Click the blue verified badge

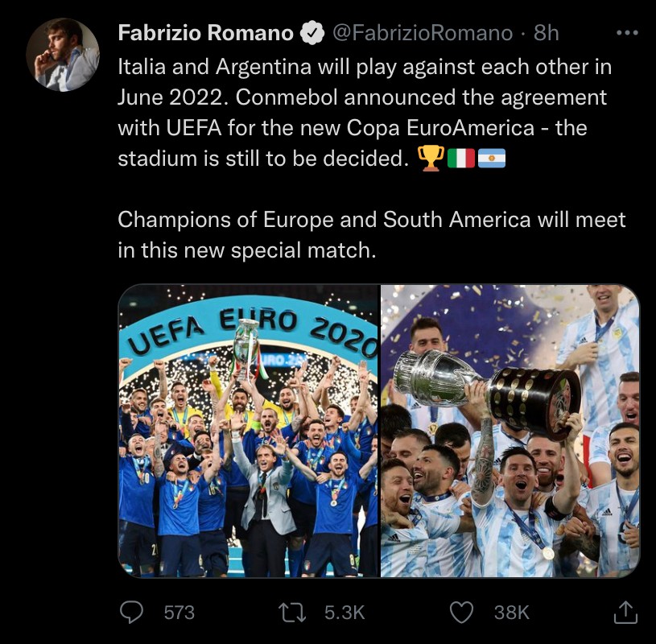pos(311,33)
